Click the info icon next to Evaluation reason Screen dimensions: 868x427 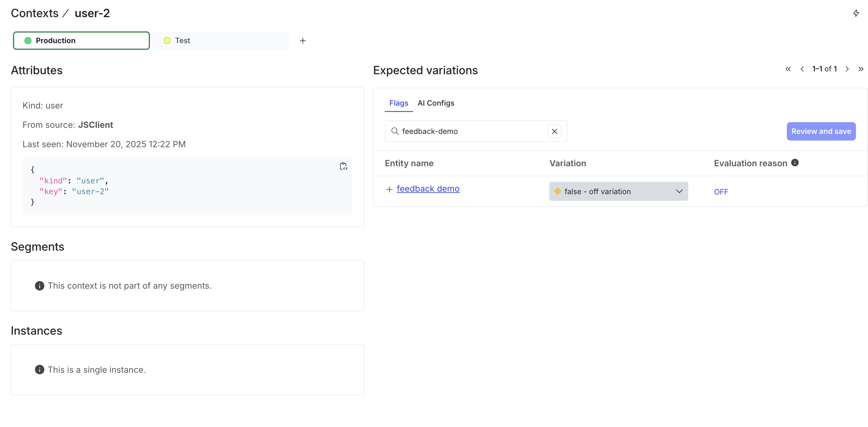click(x=795, y=162)
